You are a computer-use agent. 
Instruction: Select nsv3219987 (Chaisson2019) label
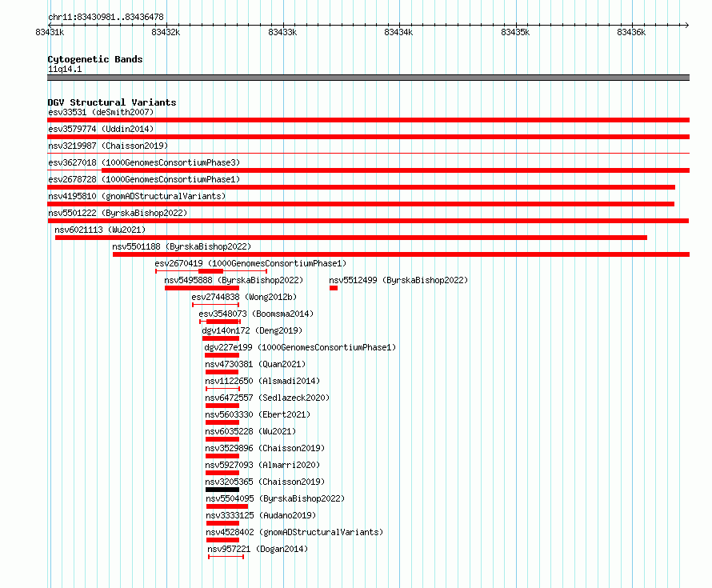click(108, 146)
